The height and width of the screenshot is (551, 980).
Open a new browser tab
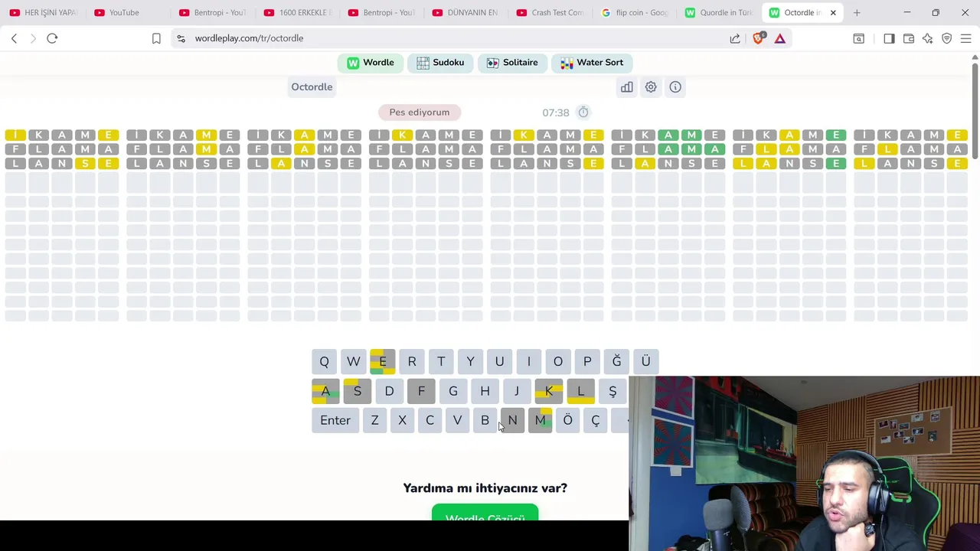[x=857, y=12]
